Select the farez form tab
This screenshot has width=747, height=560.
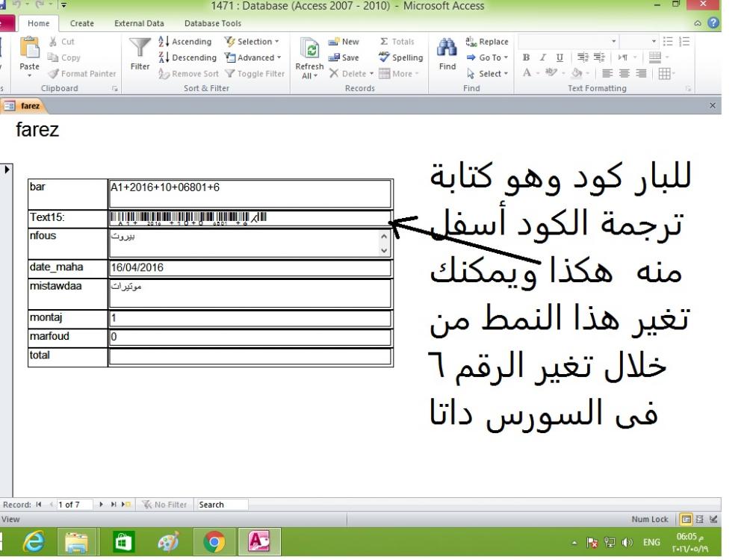[24, 106]
